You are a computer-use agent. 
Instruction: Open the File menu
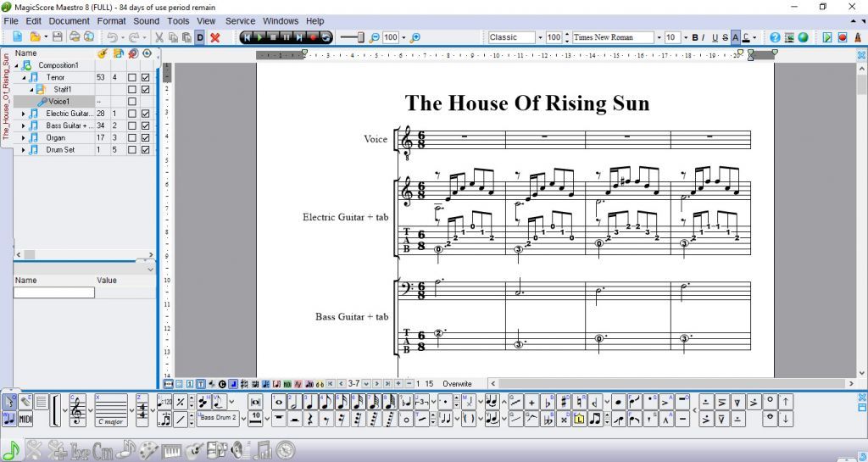click(11, 21)
